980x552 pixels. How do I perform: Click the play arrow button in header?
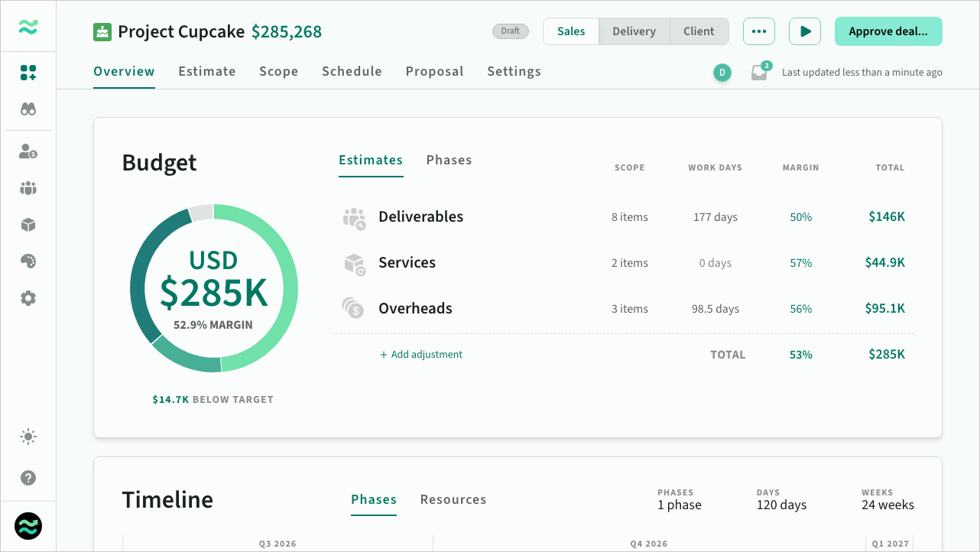[x=805, y=31]
